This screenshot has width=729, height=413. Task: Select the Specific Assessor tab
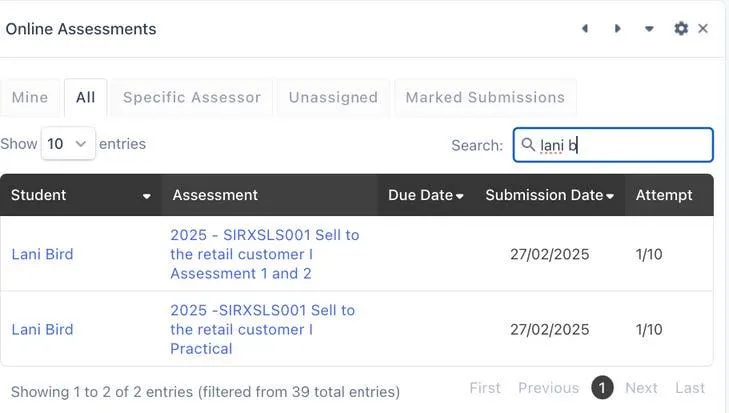pyautogui.click(x=191, y=98)
